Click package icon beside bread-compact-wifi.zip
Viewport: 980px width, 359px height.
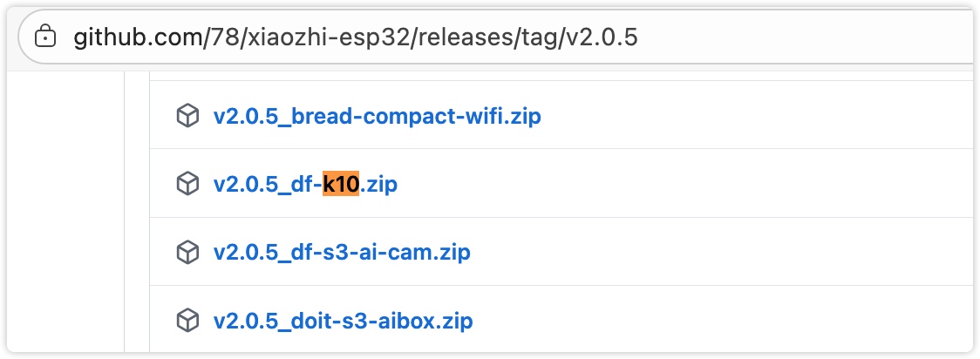(x=187, y=116)
